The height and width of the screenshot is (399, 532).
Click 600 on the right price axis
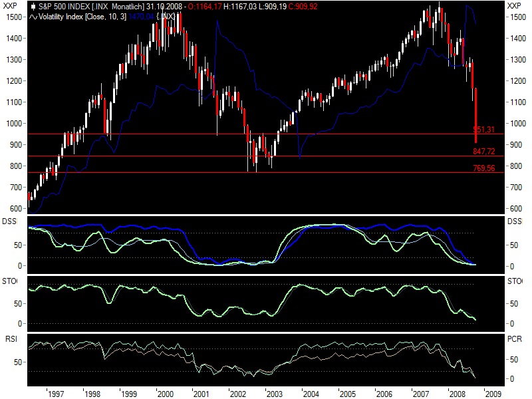516,209
